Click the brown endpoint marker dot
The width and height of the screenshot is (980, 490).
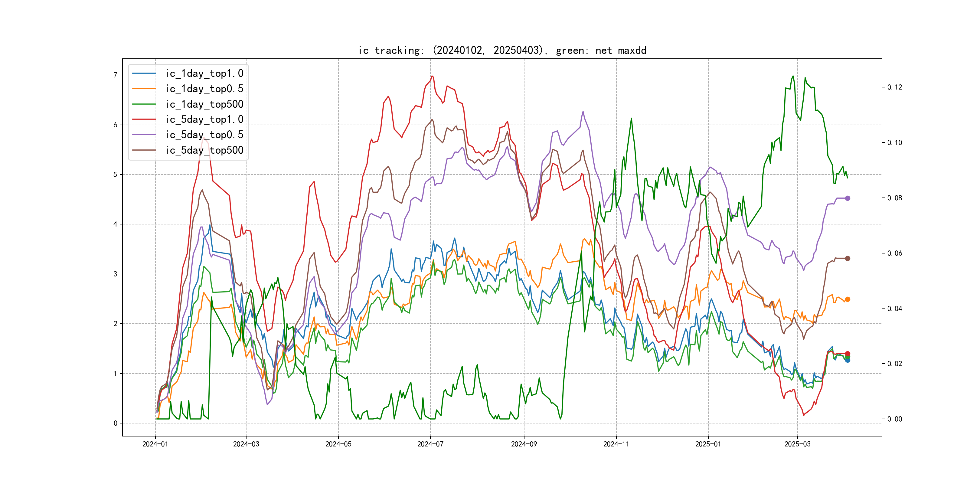point(848,258)
